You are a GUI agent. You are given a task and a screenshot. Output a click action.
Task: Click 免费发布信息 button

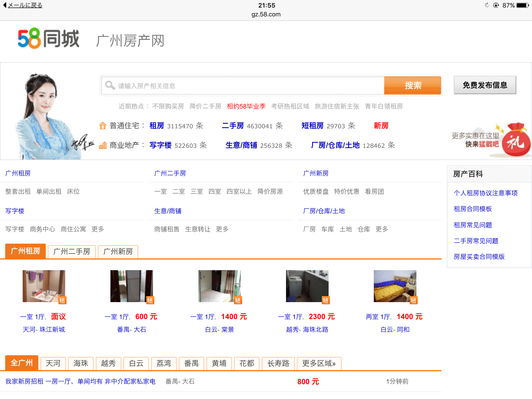485,85
